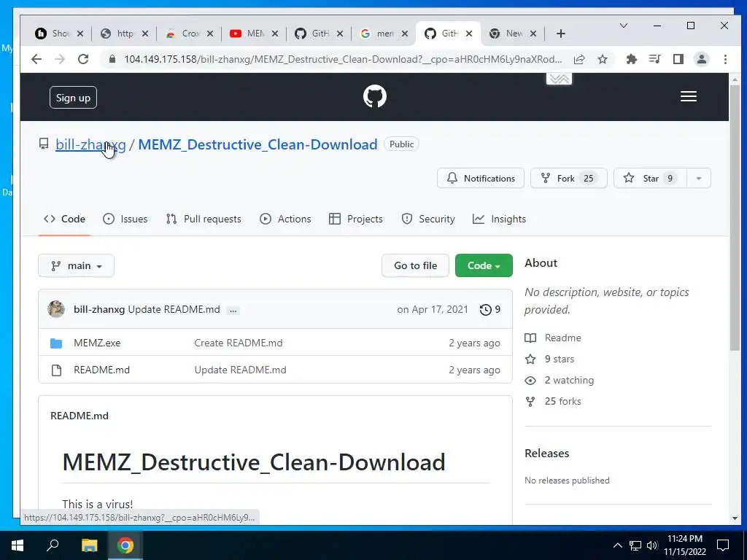Click the lock site info icon
This screenshot has height=560, width=747.
[112, 59]
